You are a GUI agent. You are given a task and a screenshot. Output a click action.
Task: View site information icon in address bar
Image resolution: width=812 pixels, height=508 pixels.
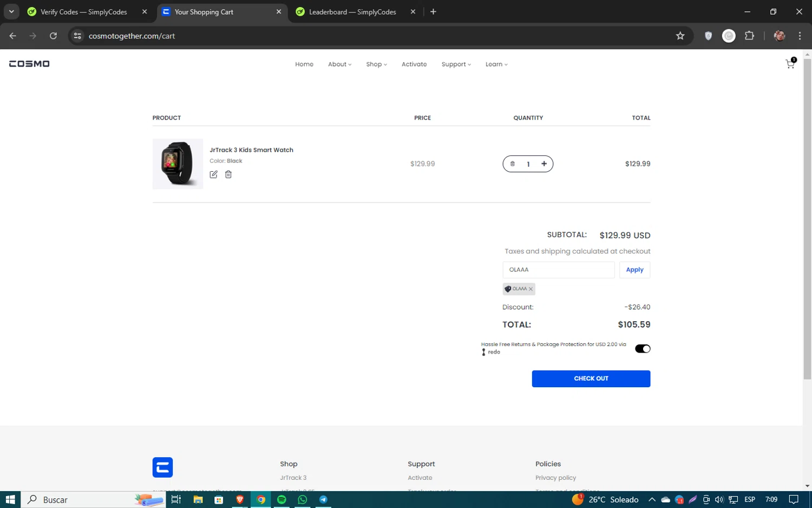[x=77, y=36]
